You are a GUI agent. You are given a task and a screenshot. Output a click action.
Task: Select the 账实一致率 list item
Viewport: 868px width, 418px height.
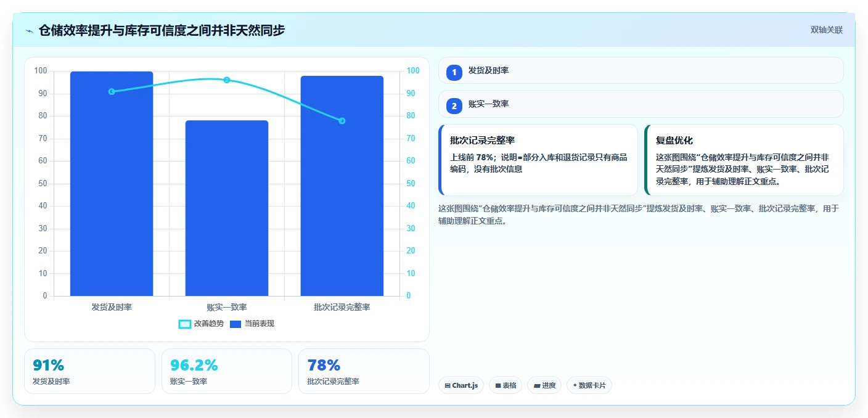tap(641, 104)
